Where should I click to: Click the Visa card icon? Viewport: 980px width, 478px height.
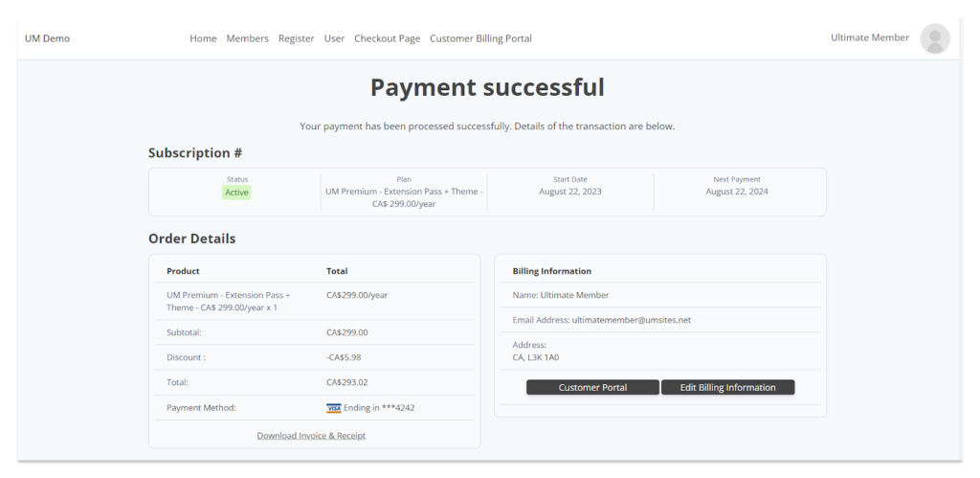(x=334, y=408)
